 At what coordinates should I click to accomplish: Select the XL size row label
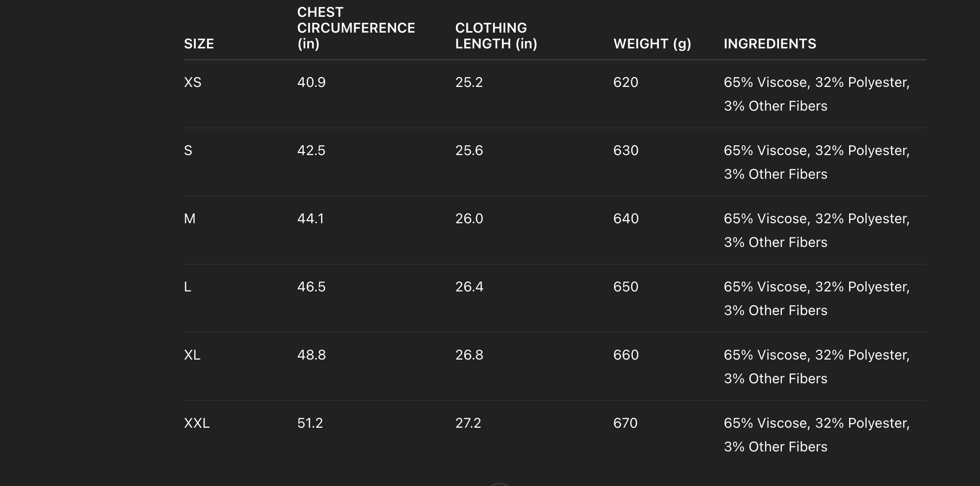pos(192,355)
